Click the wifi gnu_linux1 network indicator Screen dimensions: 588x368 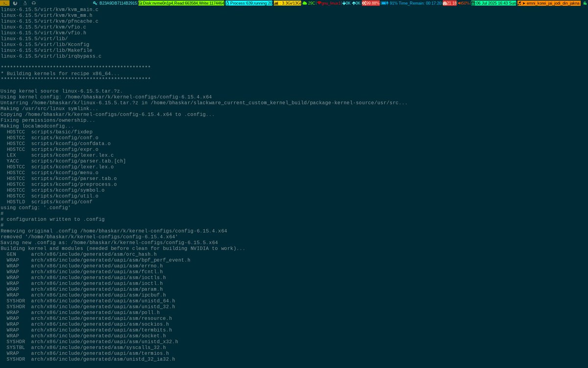329,3
